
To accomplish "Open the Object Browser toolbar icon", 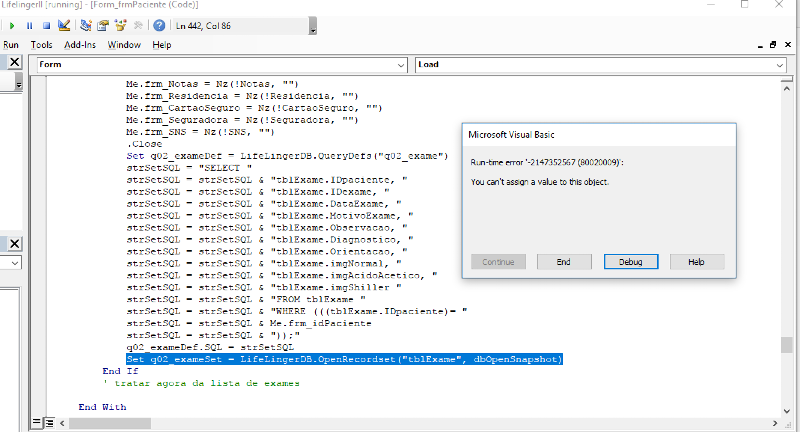I will tap(118, 25).
